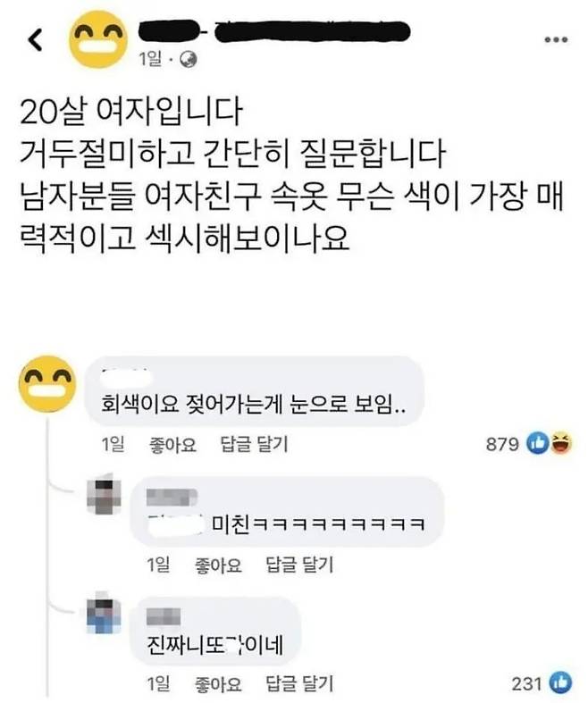Click 좋아요 under the 진짜니또 reply
Screen dimensions: 588x703
coord(218,684)
